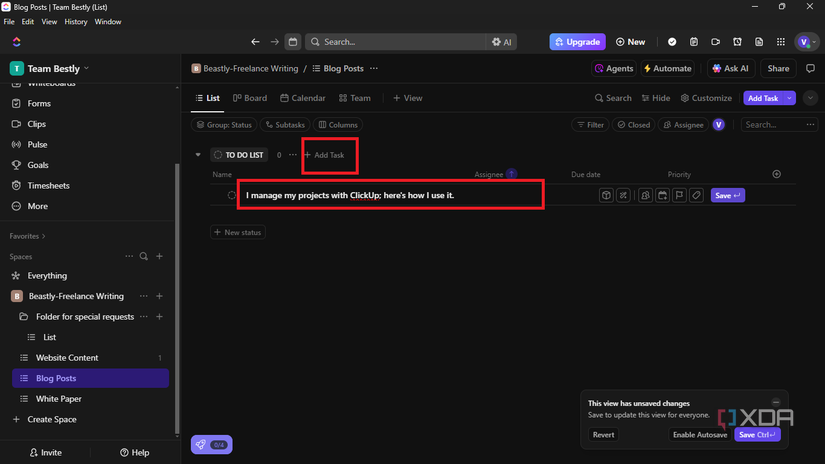Toggle the Closed tasks filter
This screenshot has width=825, height=464.
(633, 125)
